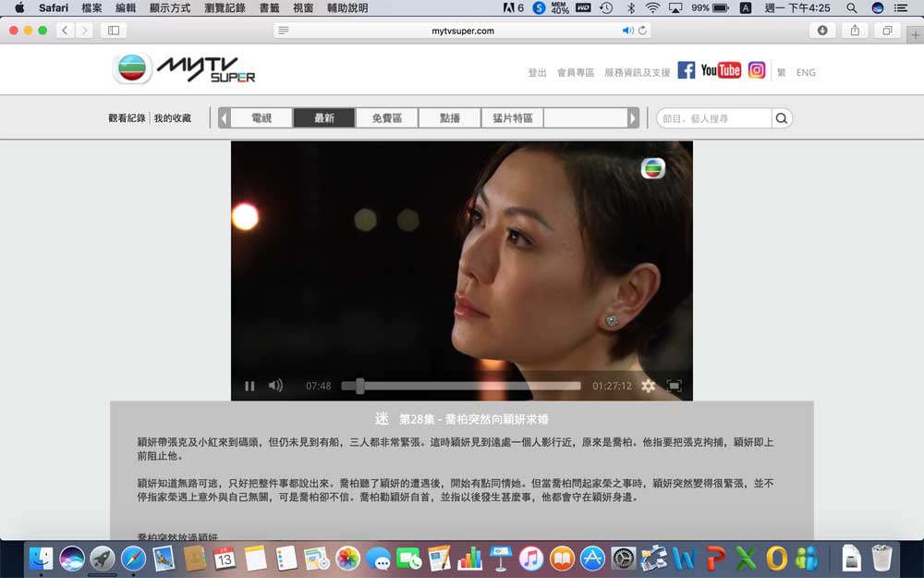Click the search magnifier button beside search box
This screenshot has height=578, width=924.
[x=782, y=118]
